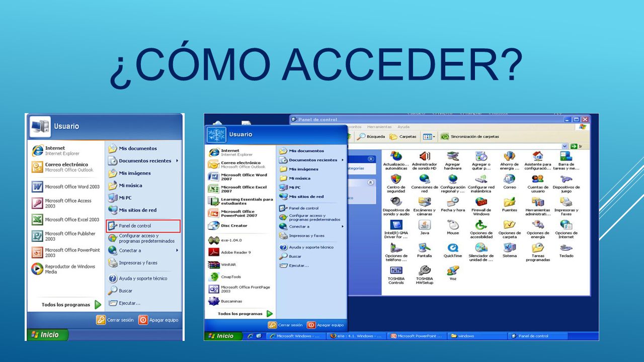The height and width of the screenshot is (362, 644).
Task: Open Barra de tareas y menú icon
Action: 566,161
